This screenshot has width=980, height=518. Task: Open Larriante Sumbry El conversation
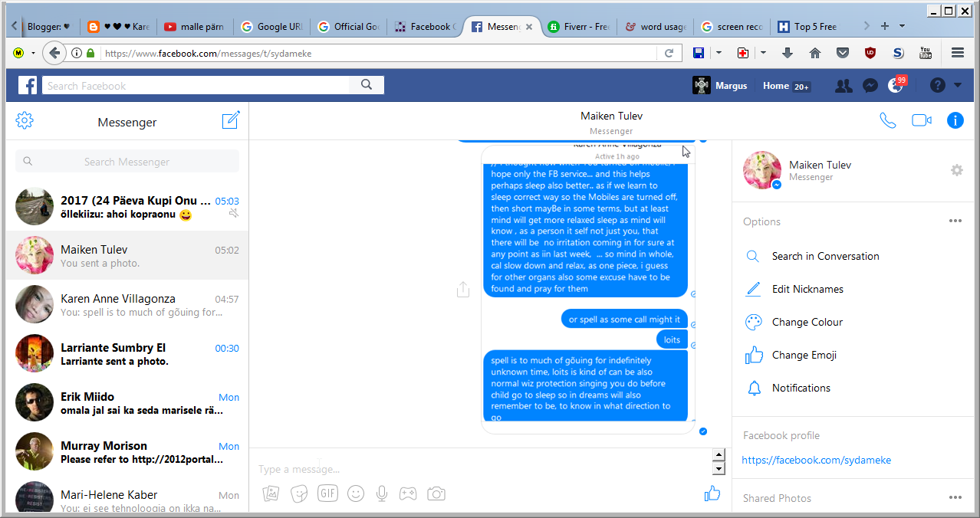[x=127, y=354]
